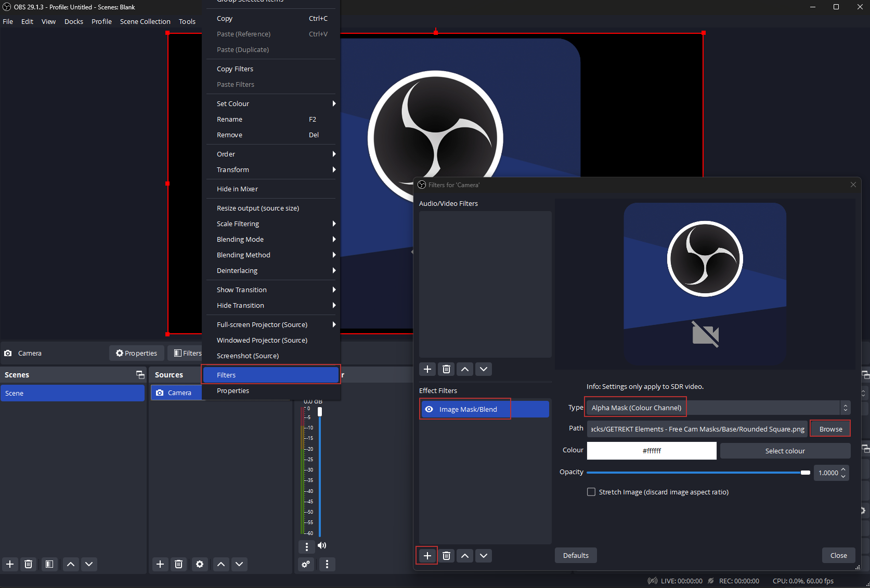Open the File menu
This screenshot has height=588, width=870.
tap(8, 21)
